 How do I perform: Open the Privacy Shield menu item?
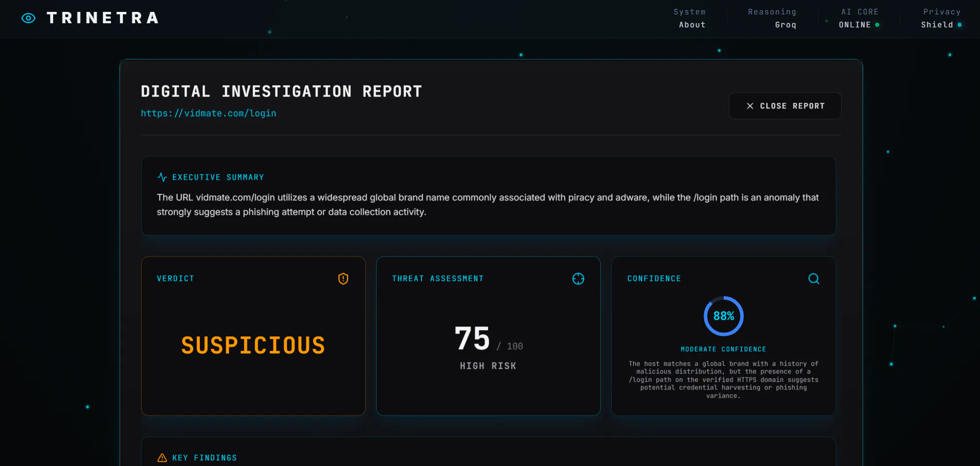click(x=941, y=18)
